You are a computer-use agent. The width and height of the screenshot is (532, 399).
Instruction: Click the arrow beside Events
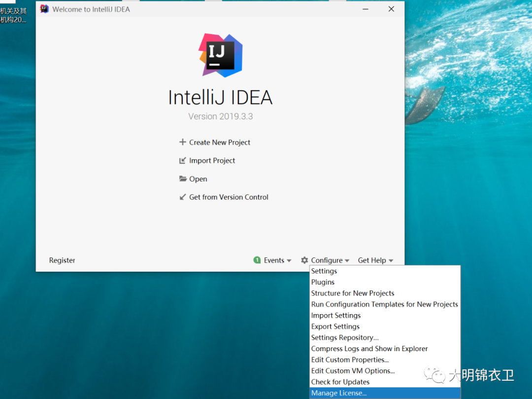289,261
